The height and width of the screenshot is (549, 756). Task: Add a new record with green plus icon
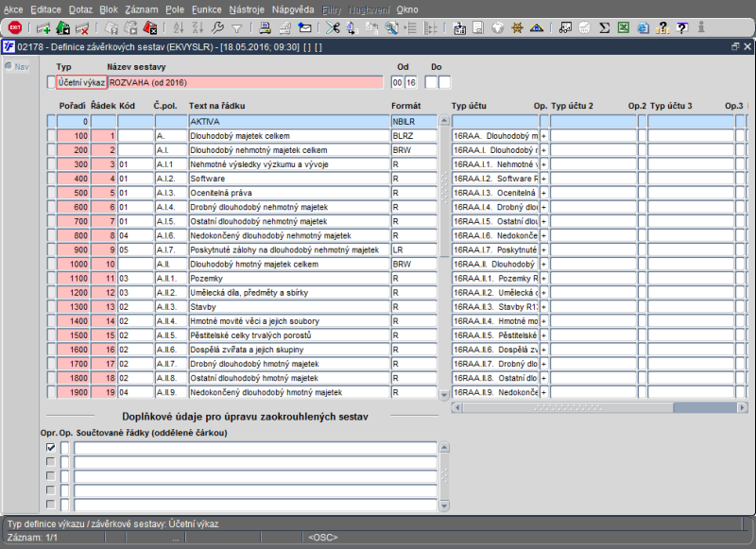click(43, 28)
